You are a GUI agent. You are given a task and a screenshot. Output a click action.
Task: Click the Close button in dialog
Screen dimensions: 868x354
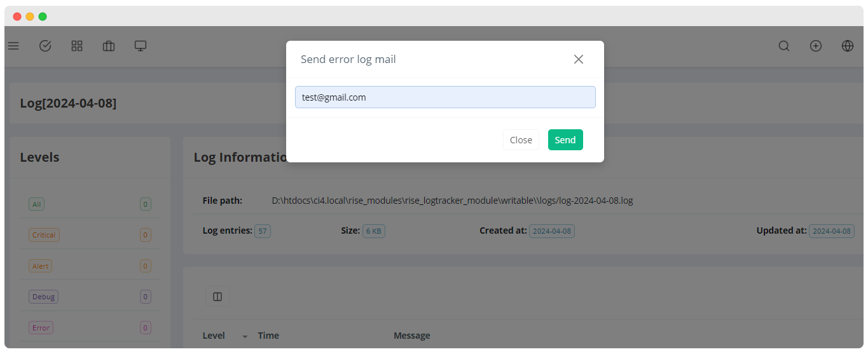[521, 140]
